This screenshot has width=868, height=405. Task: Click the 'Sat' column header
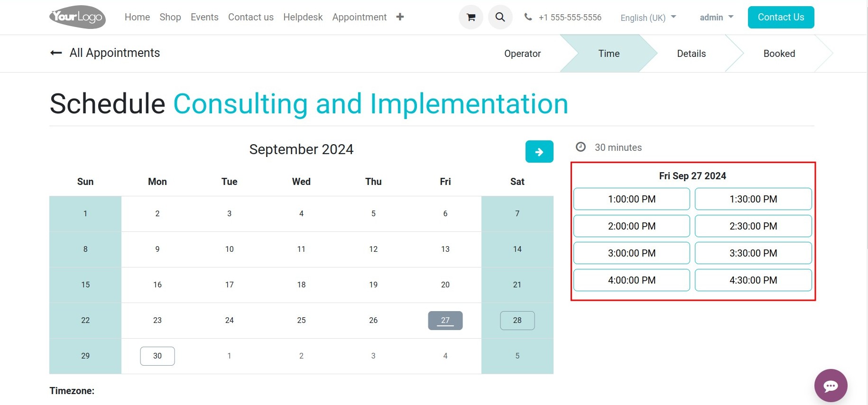[517, 182]
